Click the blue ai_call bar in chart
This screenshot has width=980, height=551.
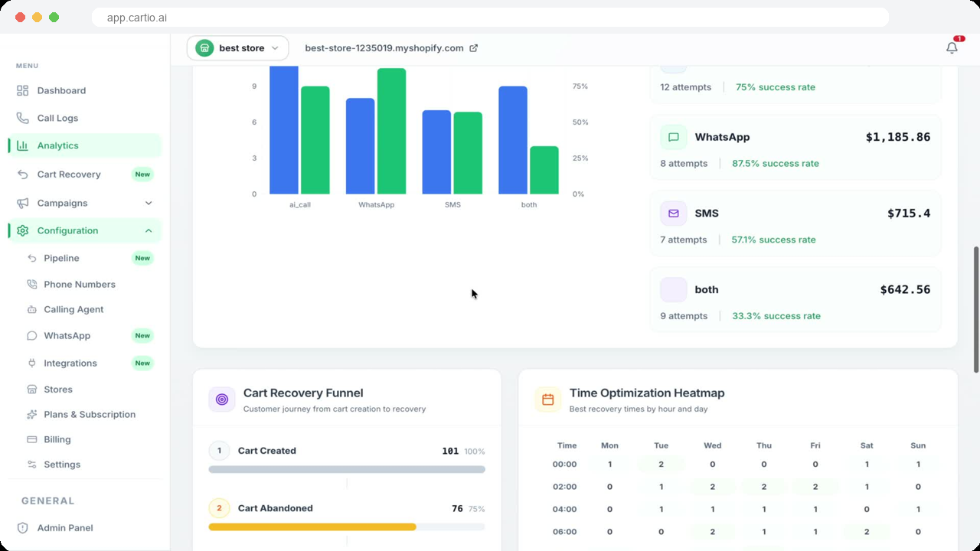coord(283,130)
